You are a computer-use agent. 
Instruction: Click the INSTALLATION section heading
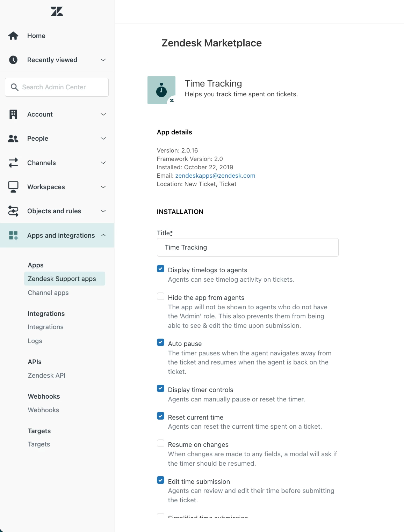(x=180, y=212)
